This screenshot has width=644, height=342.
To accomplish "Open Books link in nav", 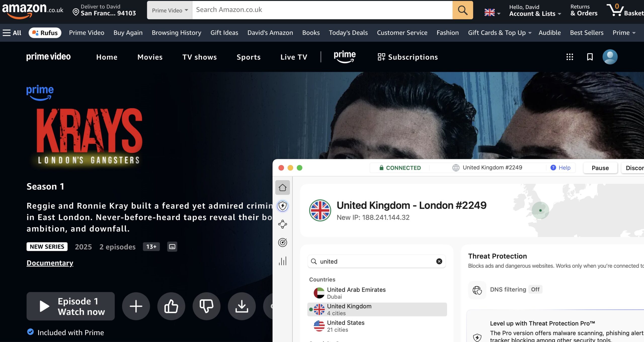I will click(311, 33).
